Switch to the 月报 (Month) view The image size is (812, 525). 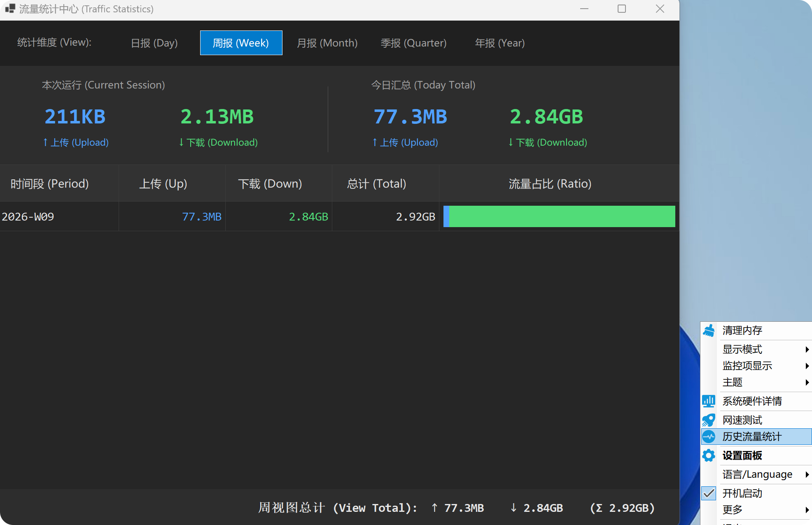327,43
